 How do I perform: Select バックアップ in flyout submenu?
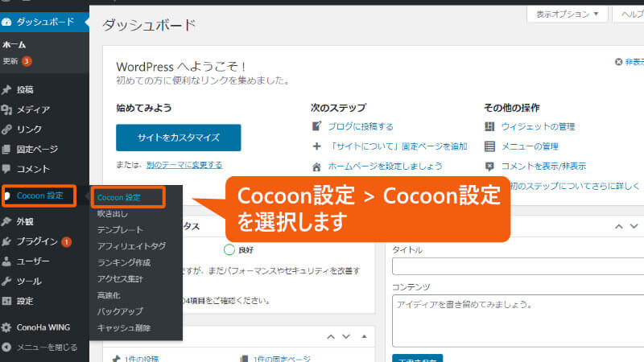(120, 311)
